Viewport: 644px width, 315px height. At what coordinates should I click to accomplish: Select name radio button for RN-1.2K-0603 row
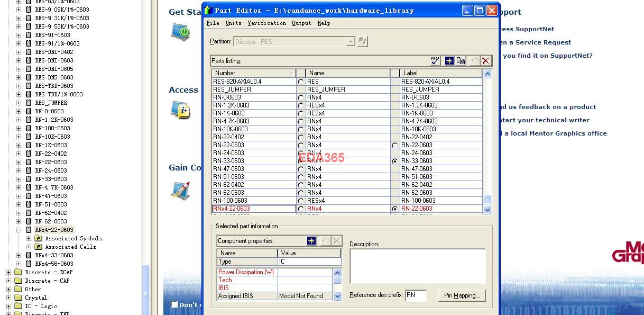pyautogui.click(x=301, y=105)
